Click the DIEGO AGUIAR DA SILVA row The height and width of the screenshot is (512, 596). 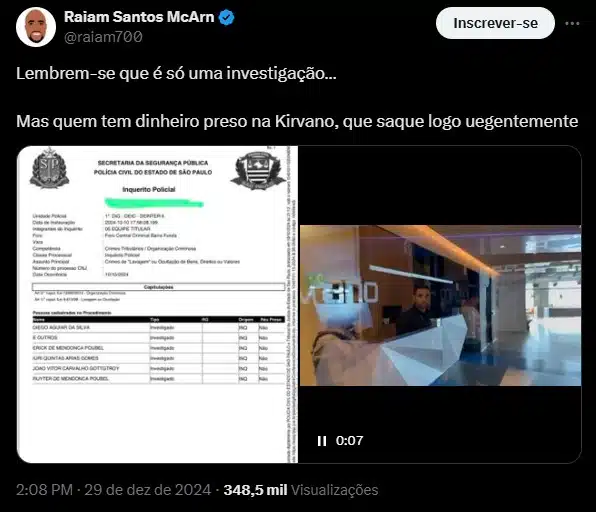coord(159,327)
